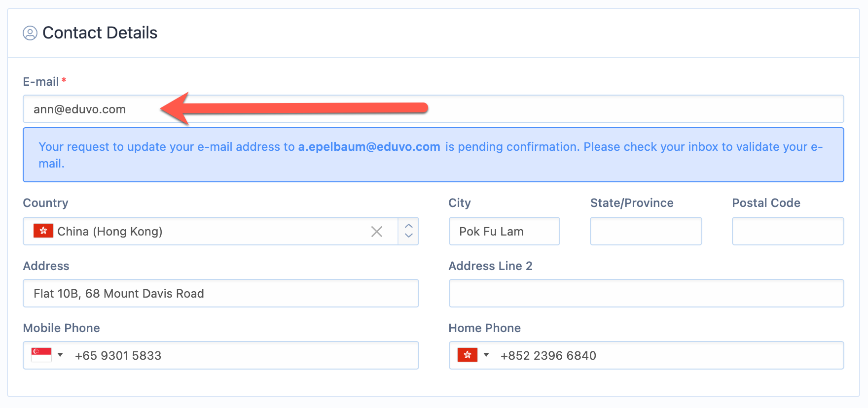The image size is (868, 408).
Task: Click the a.epelbaum@eduvo.com pending address
Action: pyautogui.click(x=369, y=147)
